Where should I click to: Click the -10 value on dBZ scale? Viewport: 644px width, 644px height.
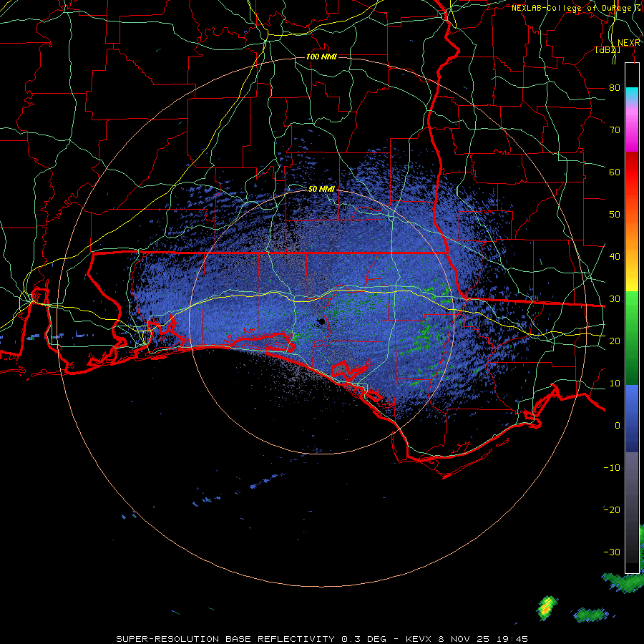coord(612,468)
